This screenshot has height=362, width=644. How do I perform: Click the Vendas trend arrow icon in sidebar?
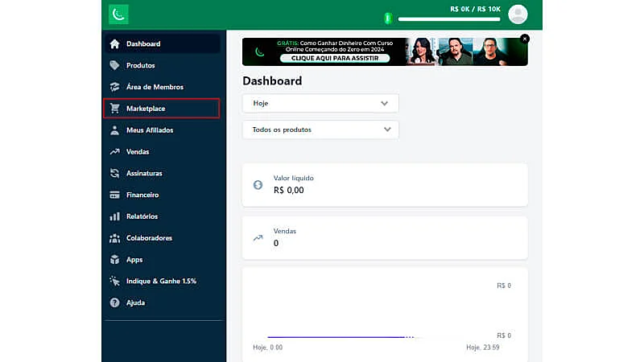(x=114, y=151)
